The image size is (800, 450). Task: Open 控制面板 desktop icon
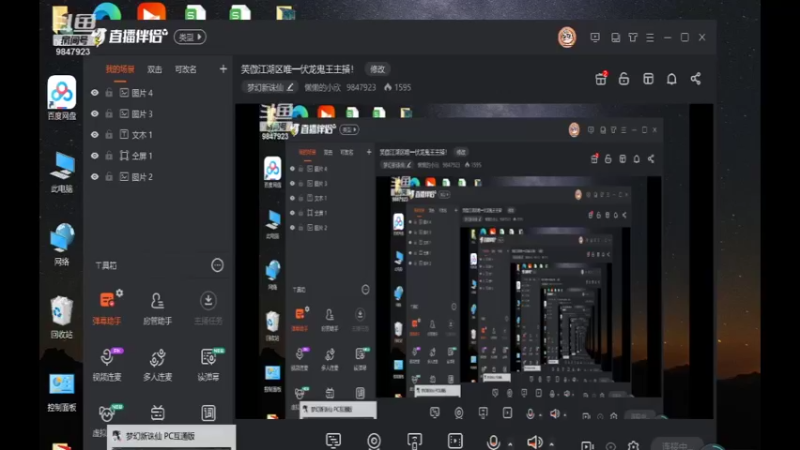[x=62, y=392]
